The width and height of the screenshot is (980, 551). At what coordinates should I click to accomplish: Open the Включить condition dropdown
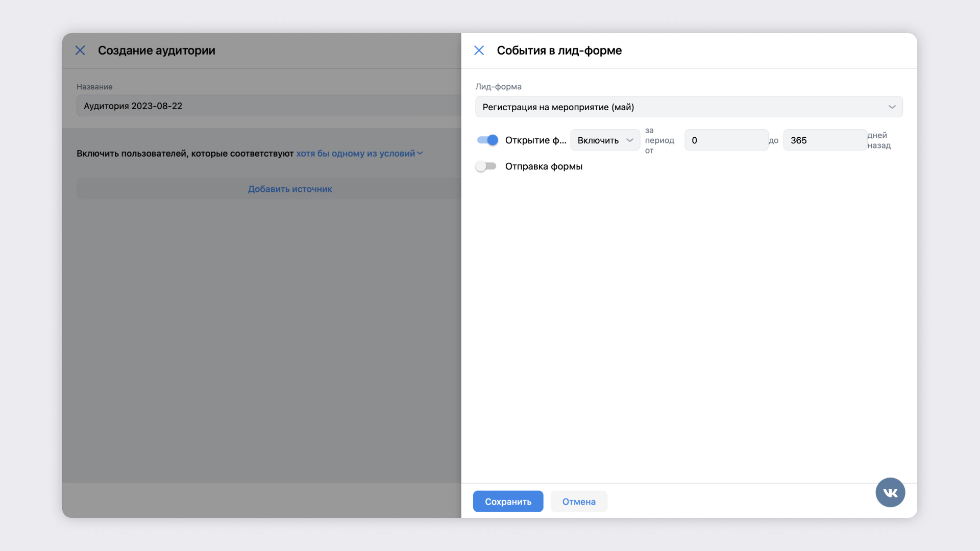[605, 140]
